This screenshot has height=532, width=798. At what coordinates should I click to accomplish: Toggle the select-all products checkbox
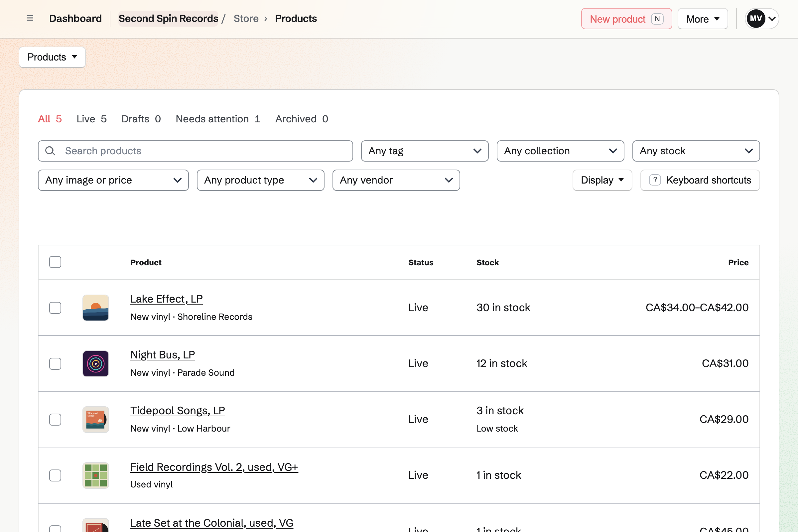point(55,262)
